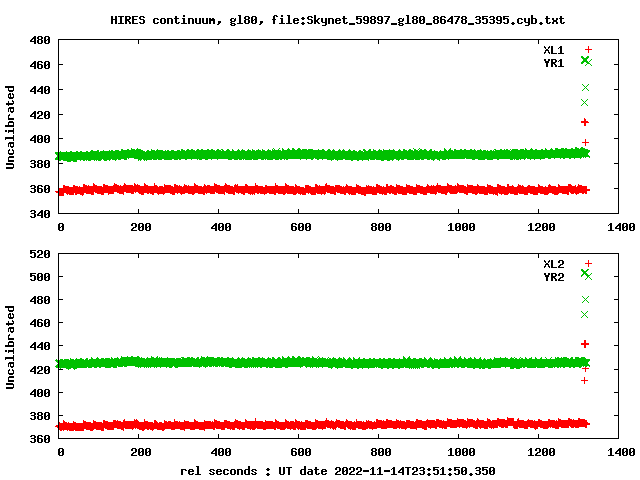Click the red XL2 data trace
The image size is (640, 480).
point(322,424)
